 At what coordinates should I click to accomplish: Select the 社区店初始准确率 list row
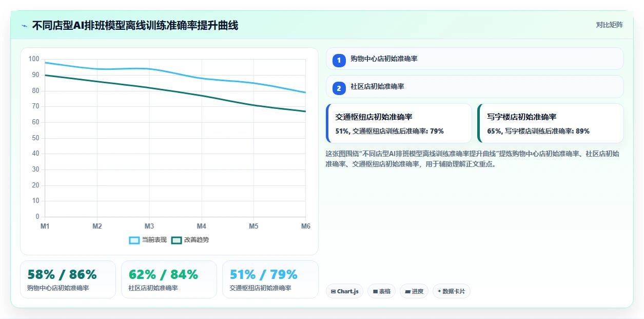(x=475, y=86)
